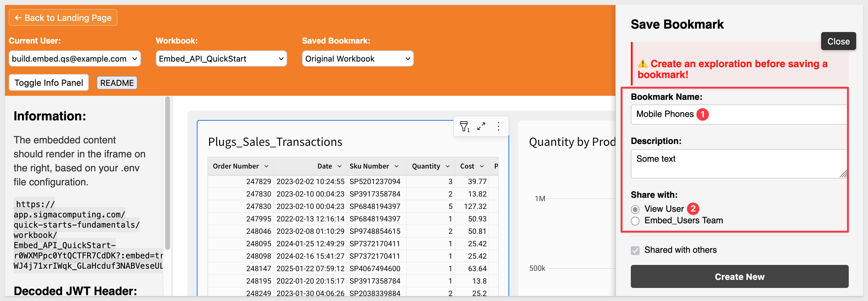Click the 1M axis label on chart
868x301 pixels.
540,199
